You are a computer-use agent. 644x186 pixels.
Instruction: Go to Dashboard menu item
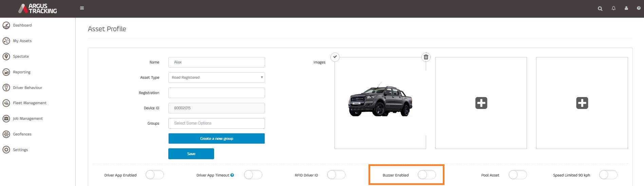[22, 25]
